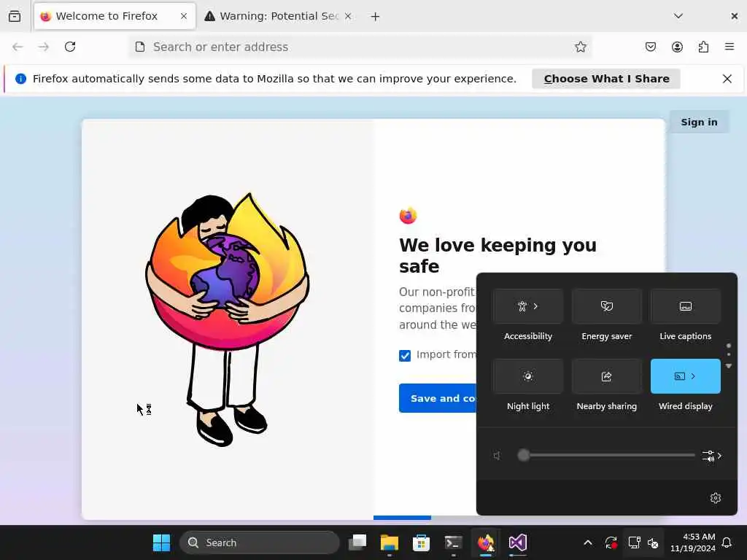Open all settings gear in quick settings
Screen dimensions: 747x560
[x=716, y=498]
